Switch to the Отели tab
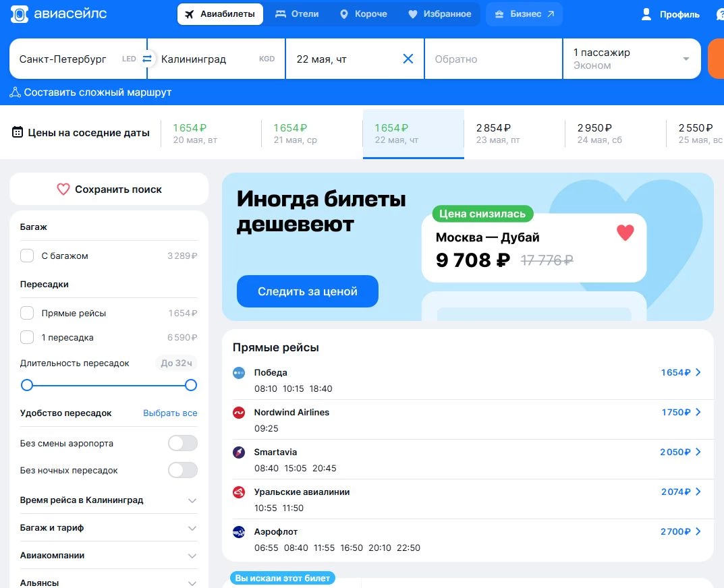 click(x=298, y=13)
